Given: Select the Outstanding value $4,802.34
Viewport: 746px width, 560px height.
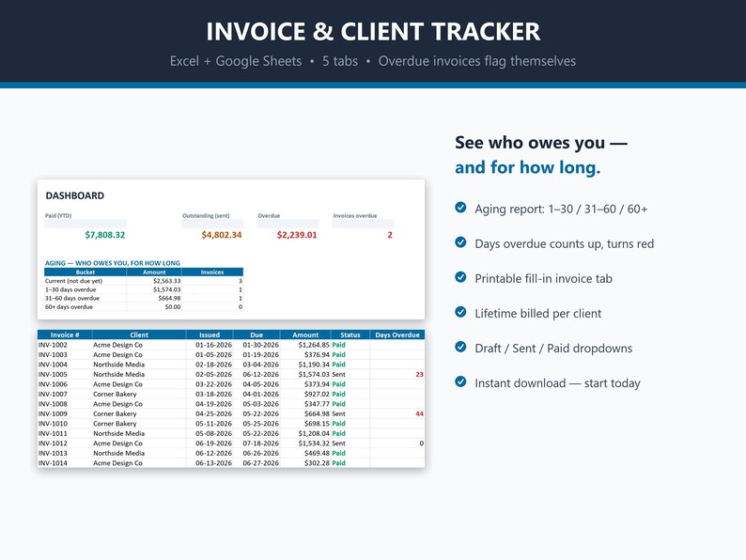Looking at the screenshot, I should click(x=222, y=235).
